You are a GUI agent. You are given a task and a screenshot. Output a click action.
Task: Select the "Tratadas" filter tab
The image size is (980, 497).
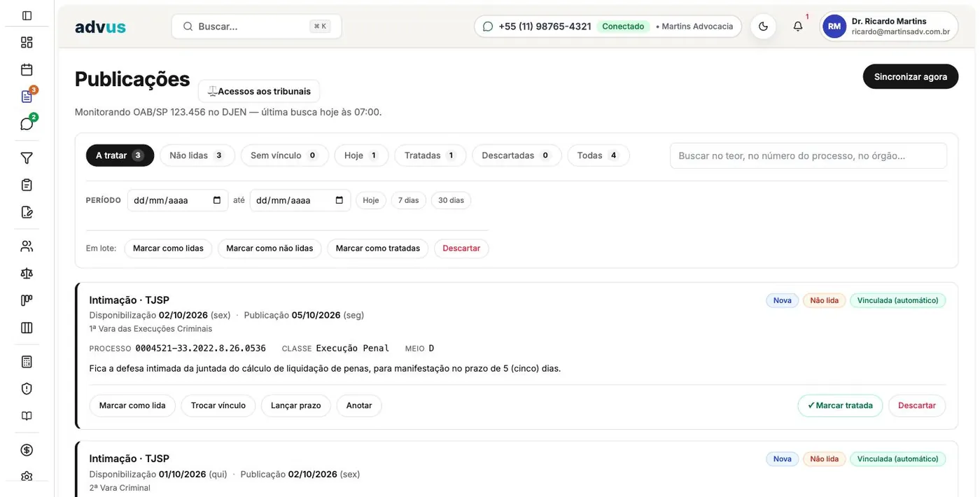point(430,155)
